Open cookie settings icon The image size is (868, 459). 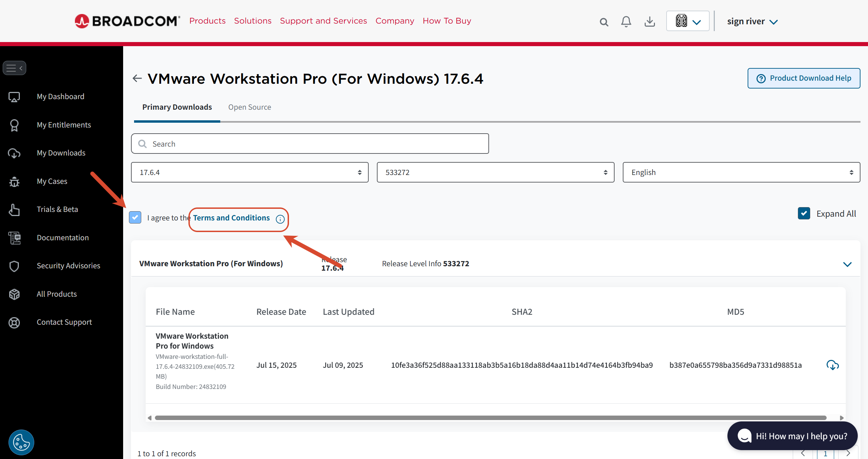[x=21, y=442]
